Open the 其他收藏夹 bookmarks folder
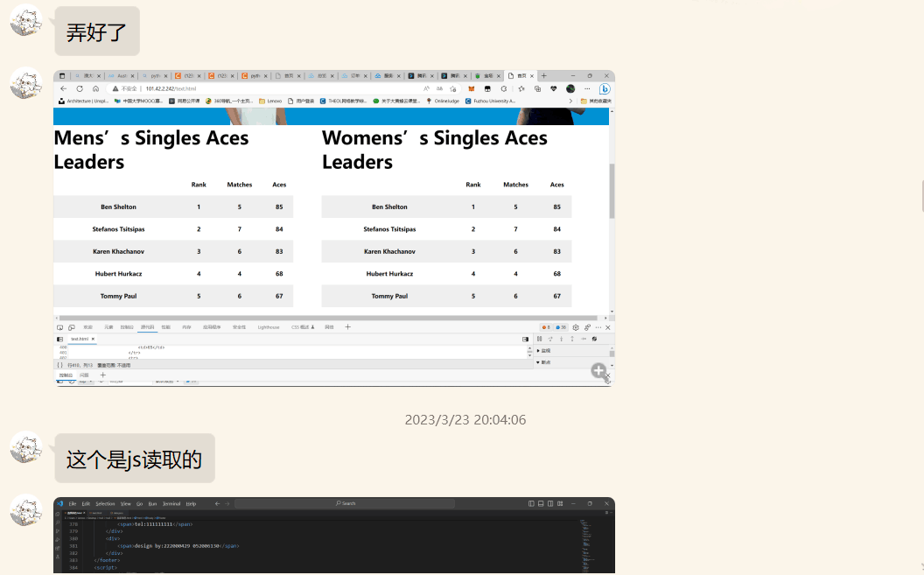This screenshot has width=924, height=575. 596,101
